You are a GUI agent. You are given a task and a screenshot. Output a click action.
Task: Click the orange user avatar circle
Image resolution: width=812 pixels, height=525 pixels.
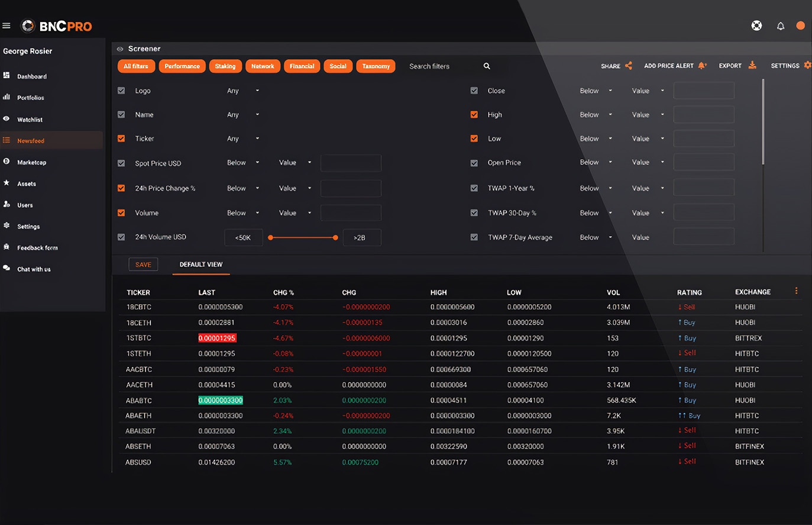[800, 25]
